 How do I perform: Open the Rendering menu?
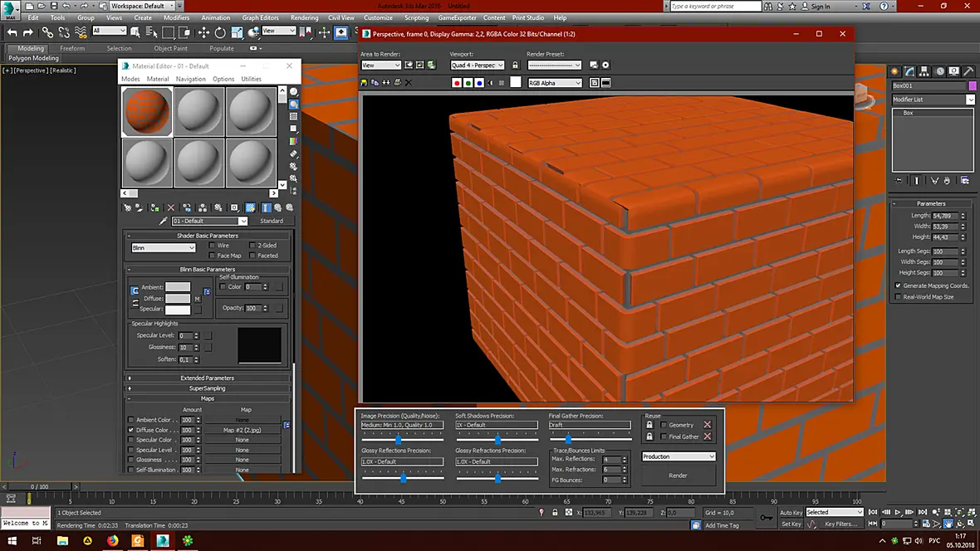point(304,17)
